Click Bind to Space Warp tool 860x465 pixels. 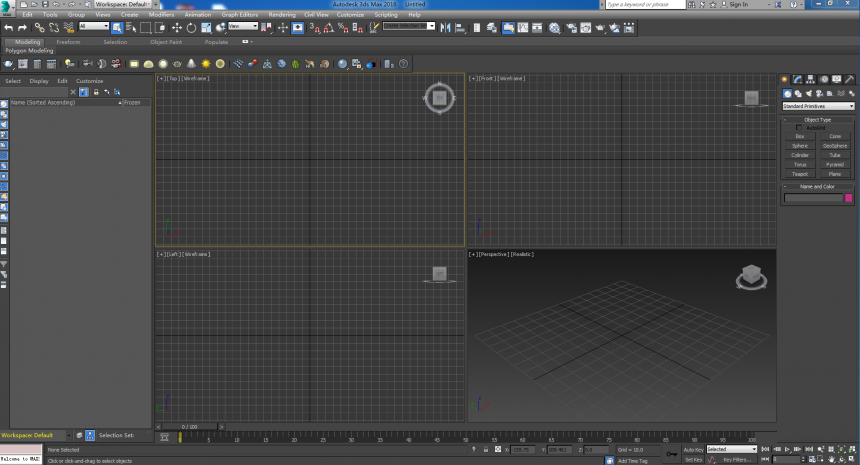point(69,27)
